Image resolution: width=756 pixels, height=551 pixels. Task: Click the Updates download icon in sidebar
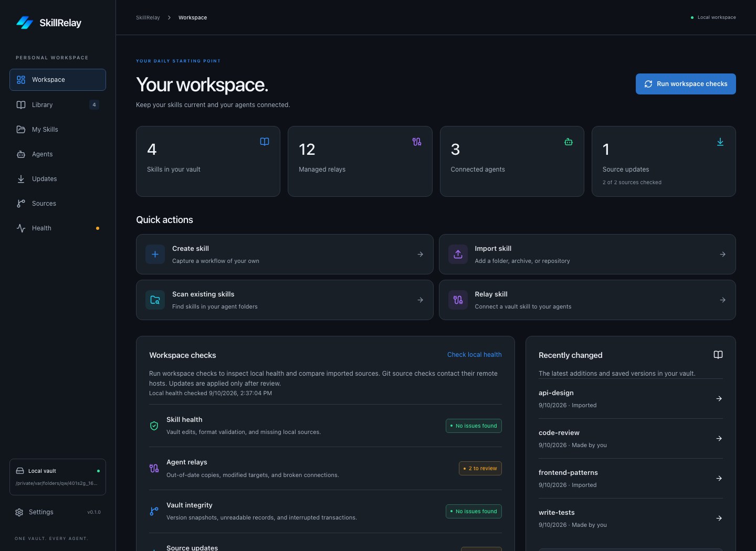21,179
